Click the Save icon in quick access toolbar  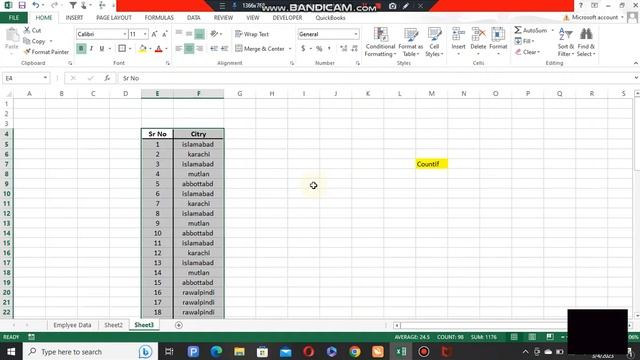point(22,5)
